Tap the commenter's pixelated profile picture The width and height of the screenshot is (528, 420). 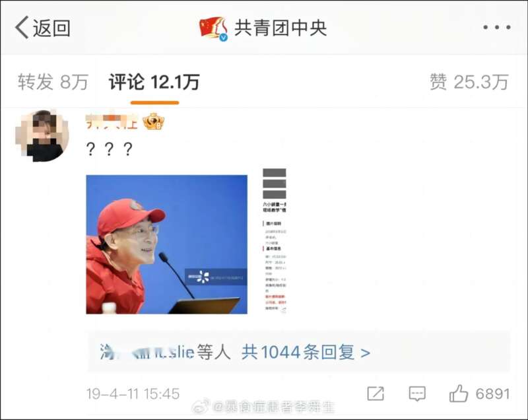click(x=42, y=136)
